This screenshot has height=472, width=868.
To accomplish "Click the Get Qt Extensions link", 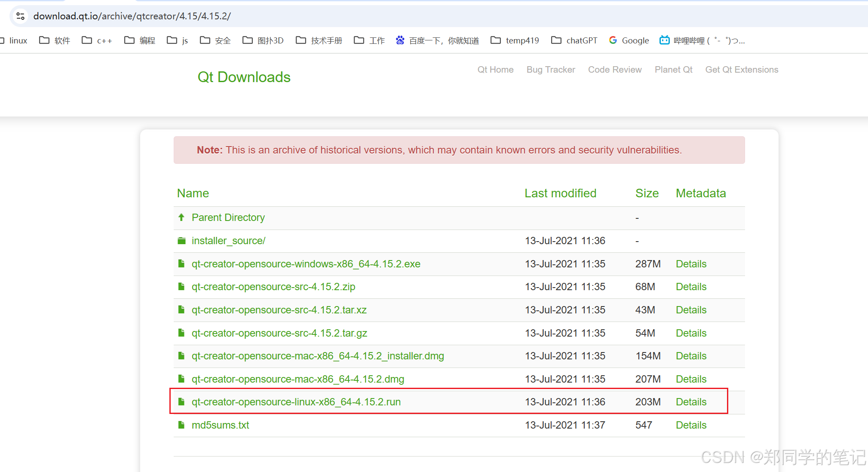I will tap(741, 70).
